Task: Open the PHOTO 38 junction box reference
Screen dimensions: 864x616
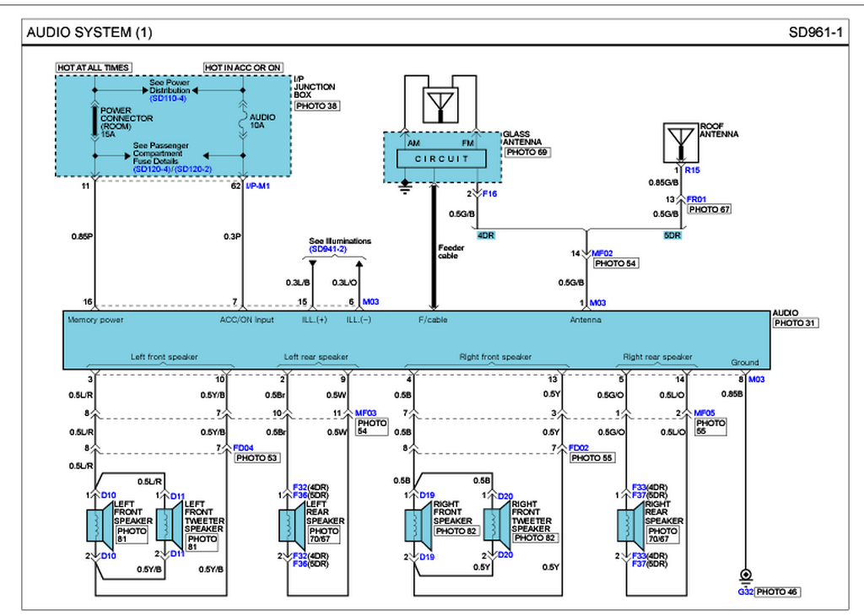Action: [x=317, y=105]
